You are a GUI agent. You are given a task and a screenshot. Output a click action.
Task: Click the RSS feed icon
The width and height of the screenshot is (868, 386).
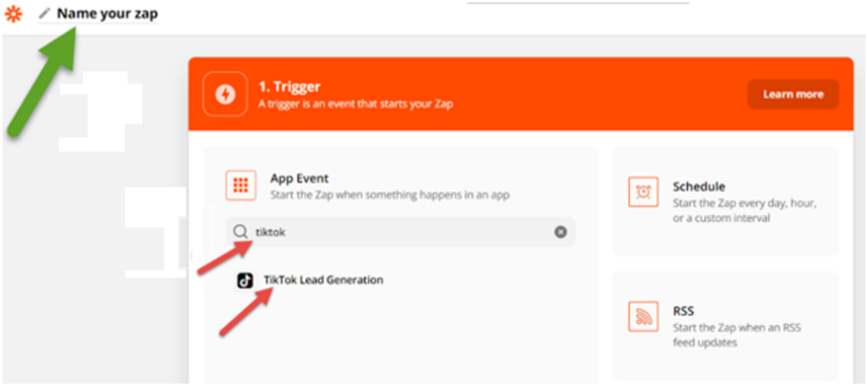643,317
